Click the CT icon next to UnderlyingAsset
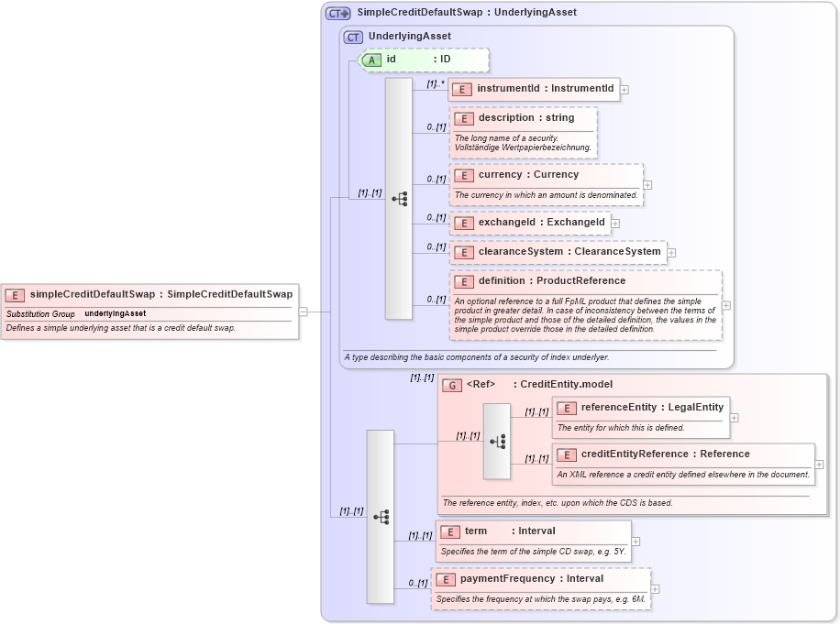 pyautogui.click(x=353, y=38)
